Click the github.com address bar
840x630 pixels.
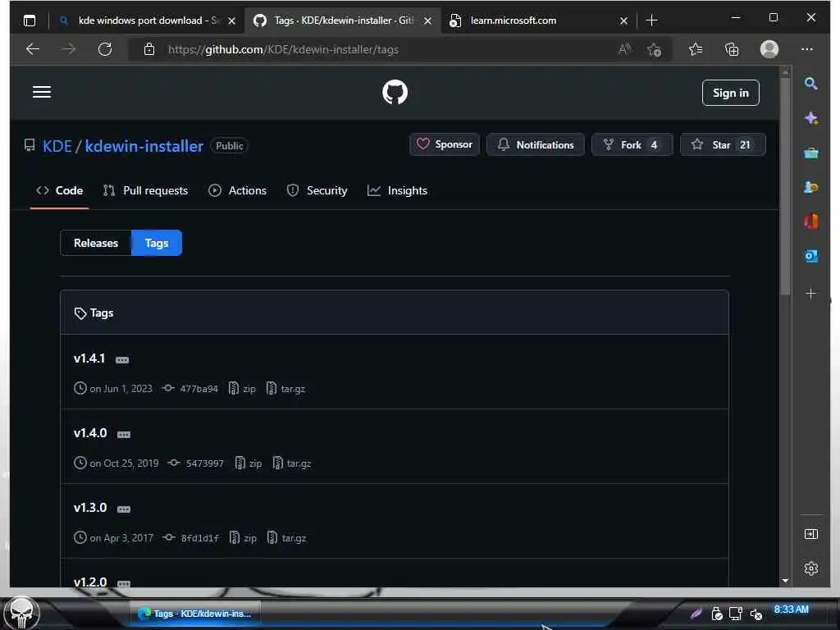tap(283, 49)
